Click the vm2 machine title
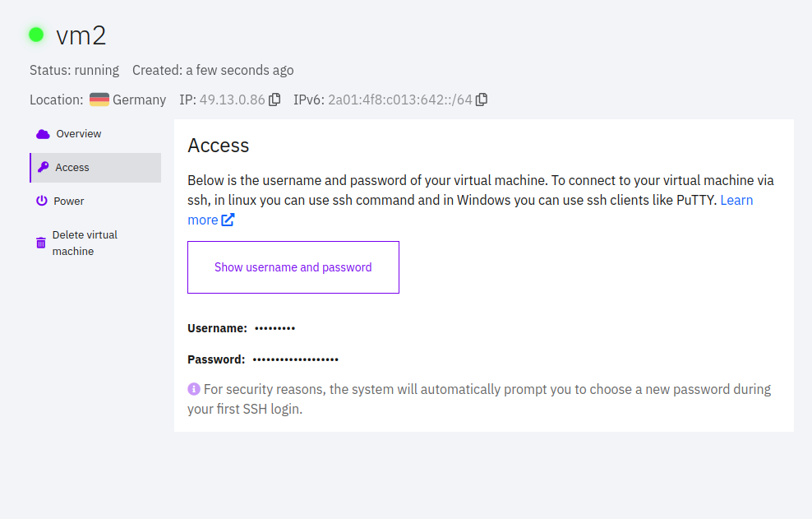The height and width of the screenshot is (519, 812). pyautogui.click(x=81, y=35)
